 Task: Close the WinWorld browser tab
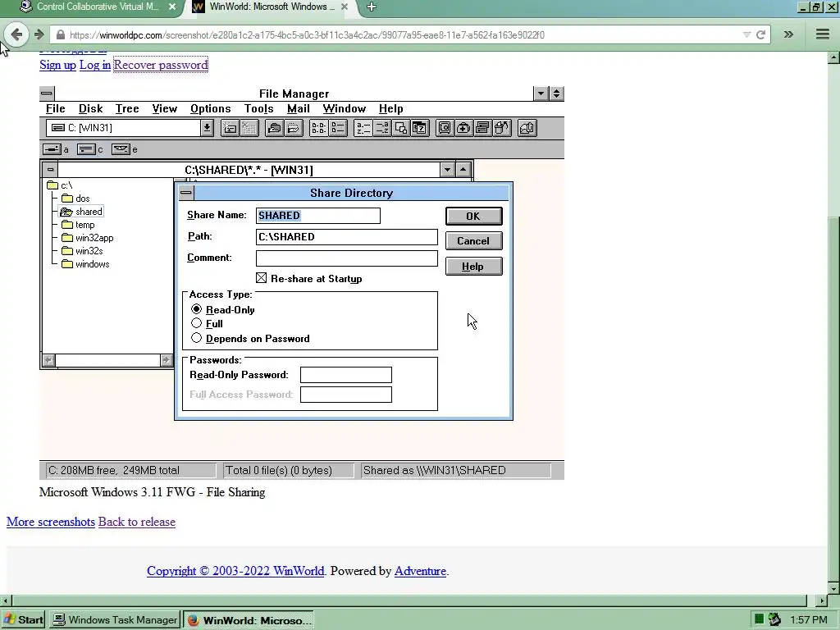point(345,7)
